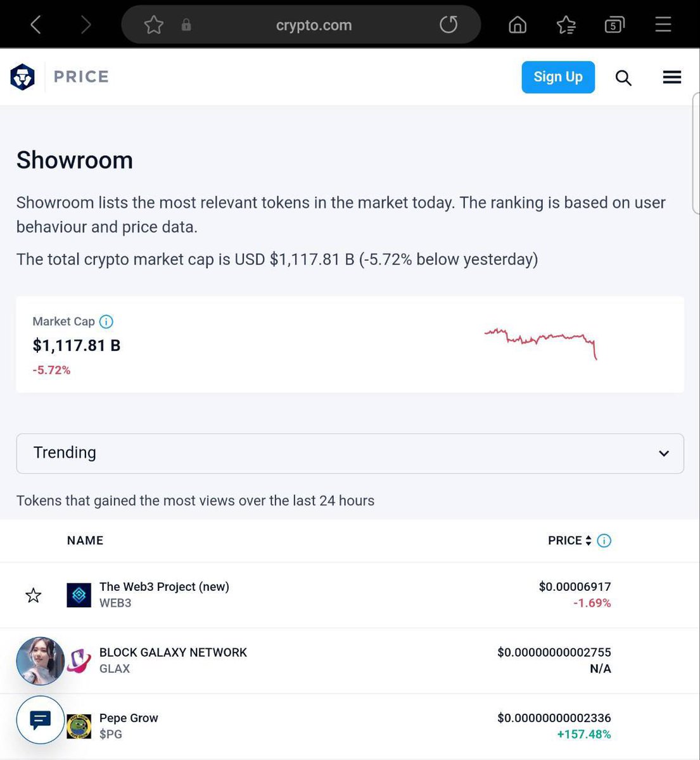
Task: Expand the Trending dropdown
Action: click(350, 453)
